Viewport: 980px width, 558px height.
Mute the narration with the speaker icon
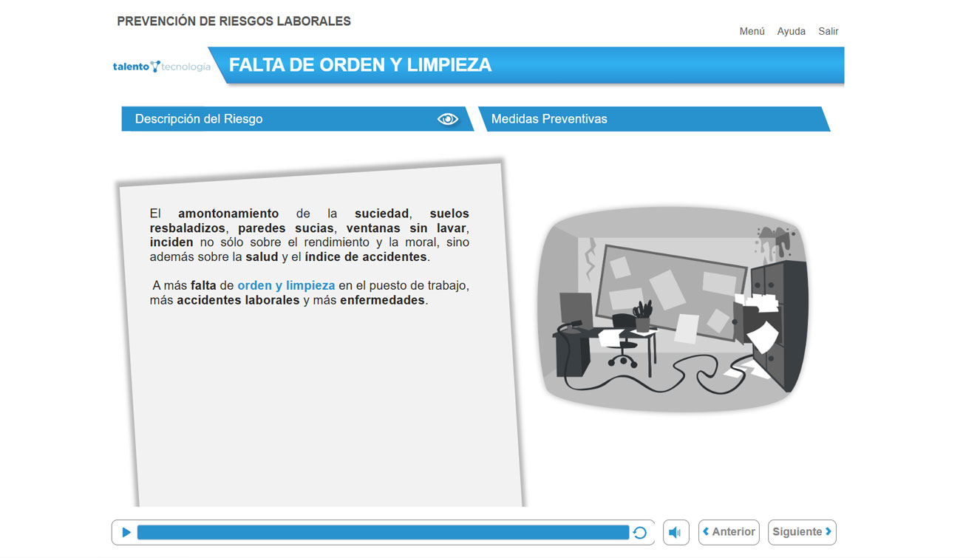676,532
